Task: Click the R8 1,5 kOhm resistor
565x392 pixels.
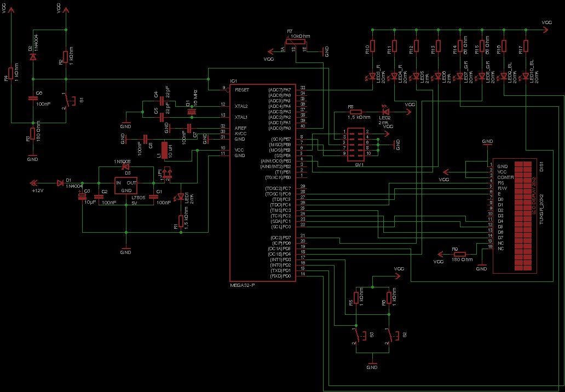Action: tap(356, 112)
